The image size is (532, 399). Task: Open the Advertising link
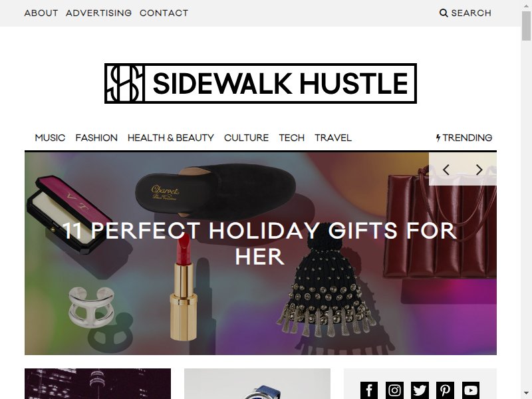[x=98, y=13]
